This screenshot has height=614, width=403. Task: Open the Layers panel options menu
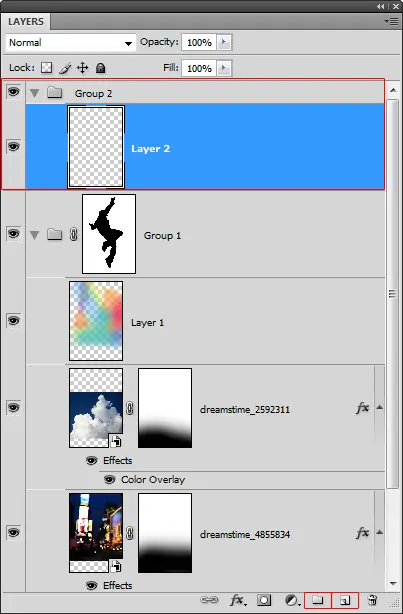click(x=391, y=22)
